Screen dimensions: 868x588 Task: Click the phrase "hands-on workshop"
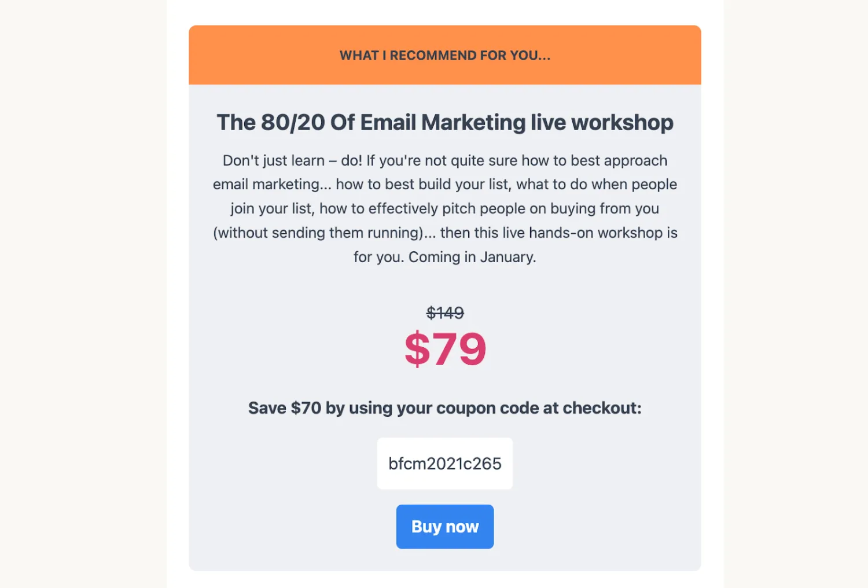click(595, 233)
